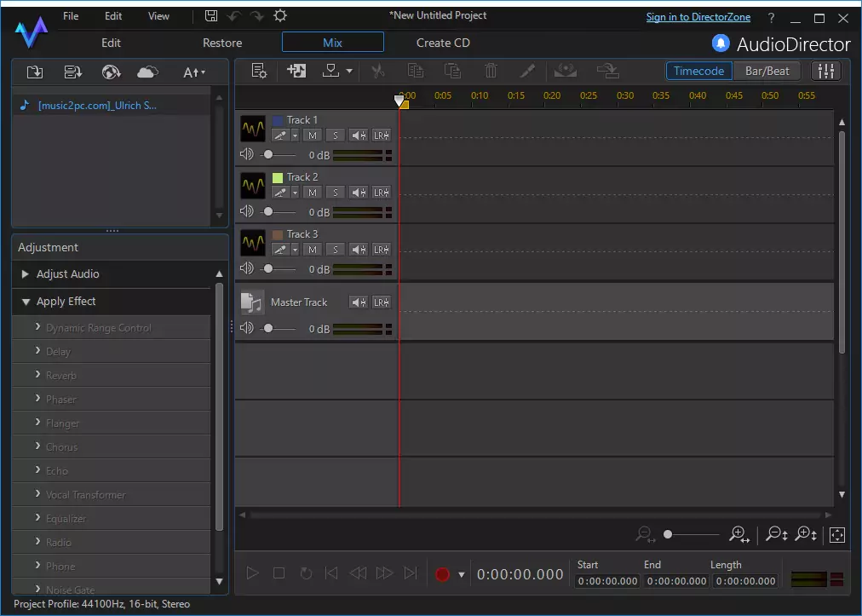Click the Master Track music note icon
862x616 pixels.
point(252,302)
